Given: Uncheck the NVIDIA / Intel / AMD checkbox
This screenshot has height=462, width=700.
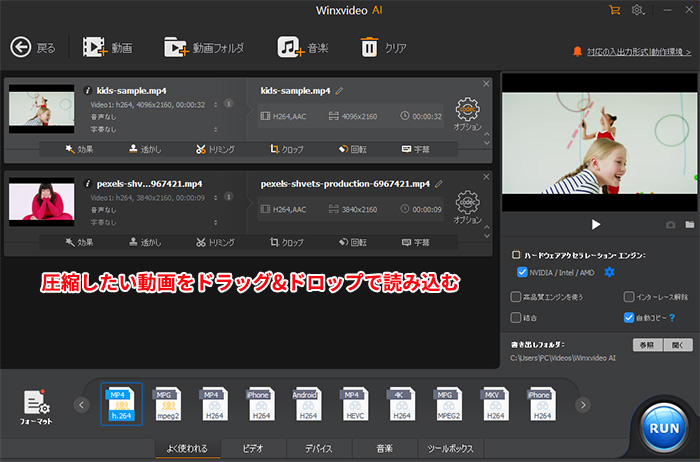Looking at the screenshot, I should tap(522, 272).
